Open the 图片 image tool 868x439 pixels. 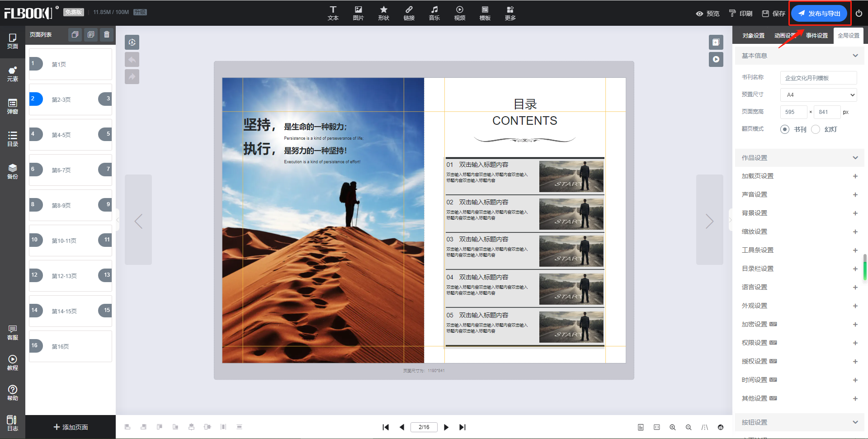pos(359,13)
